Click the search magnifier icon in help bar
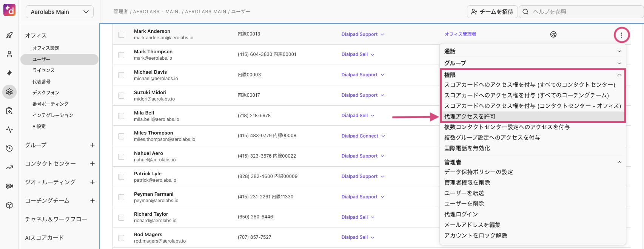The image size is (644, 249). (525, 12)
